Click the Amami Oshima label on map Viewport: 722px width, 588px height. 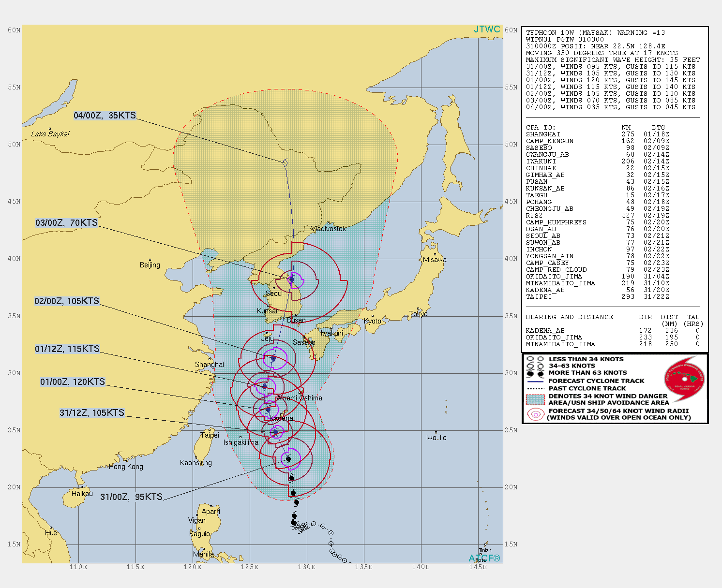(300, 398)
